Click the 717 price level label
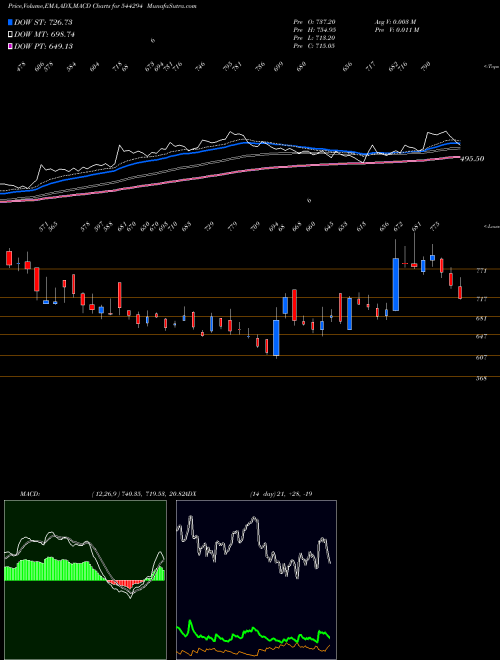Image resolution: width=500 pixels, height=660 pixels. tap(481, 299)
